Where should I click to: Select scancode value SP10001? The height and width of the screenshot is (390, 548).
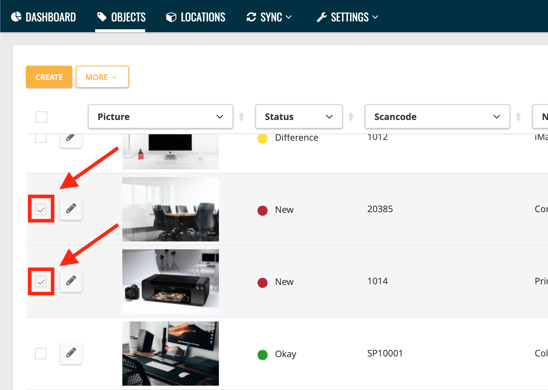click(x=385, y=353)
